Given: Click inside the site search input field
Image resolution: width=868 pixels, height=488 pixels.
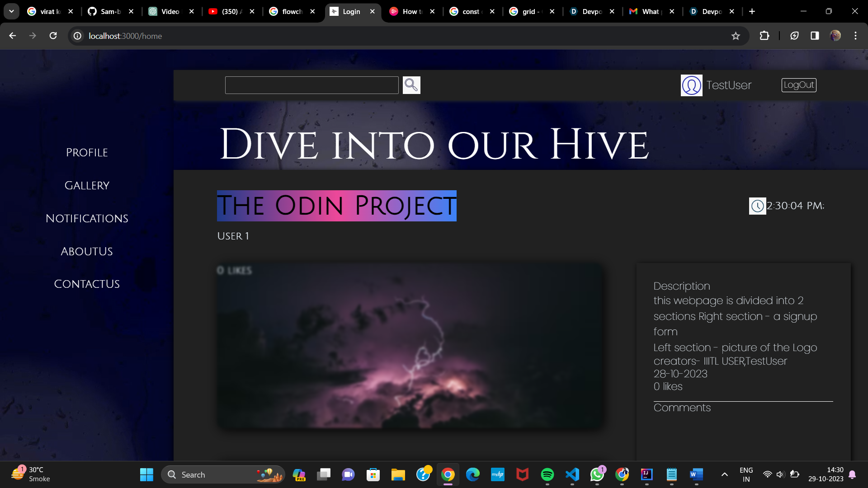Looking at the screenshot, I should tap(311, 85).
